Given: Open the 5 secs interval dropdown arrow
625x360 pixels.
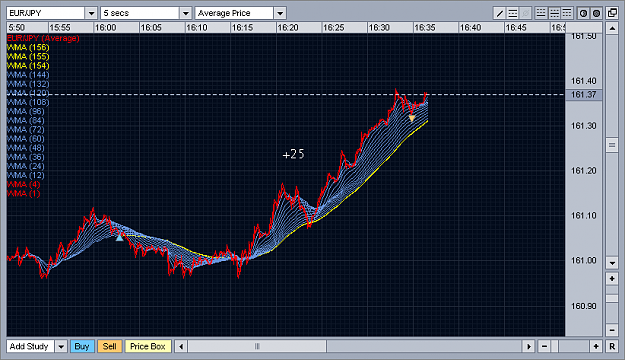Looking at the screenshot, I should 185,13.
